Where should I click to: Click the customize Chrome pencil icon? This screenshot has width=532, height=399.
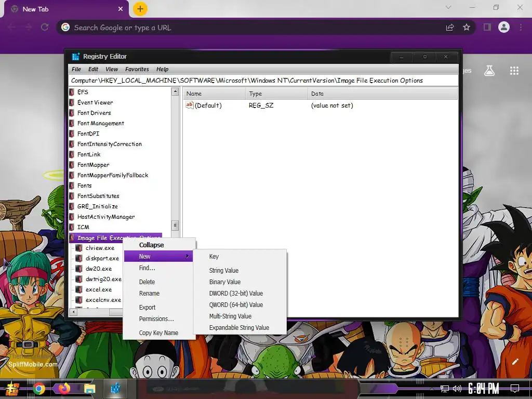coord(515,362)
